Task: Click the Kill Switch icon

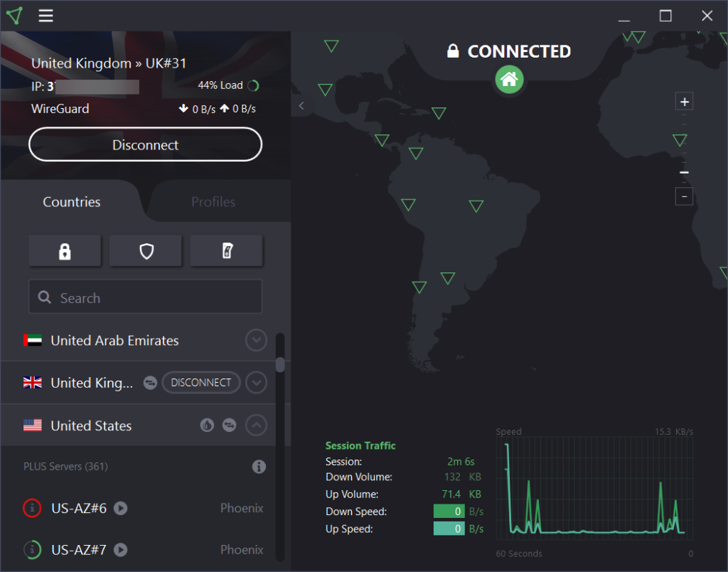Action: (x=226, y=250)
